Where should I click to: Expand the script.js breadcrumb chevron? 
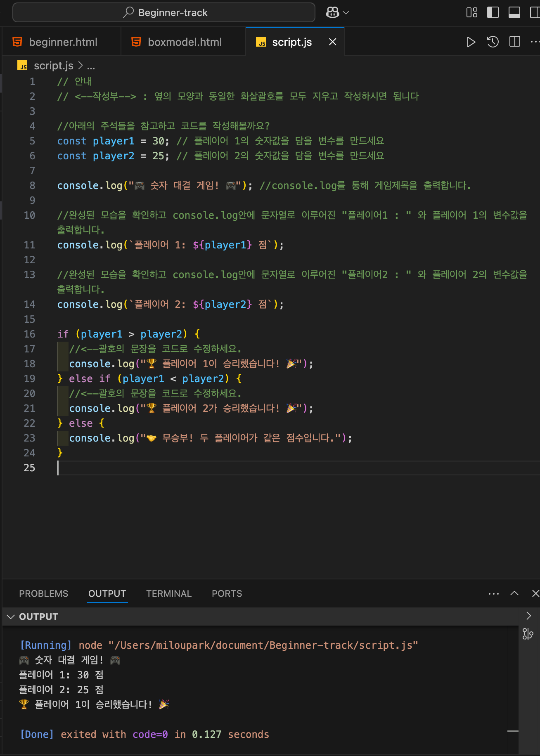tap(81, 66)
